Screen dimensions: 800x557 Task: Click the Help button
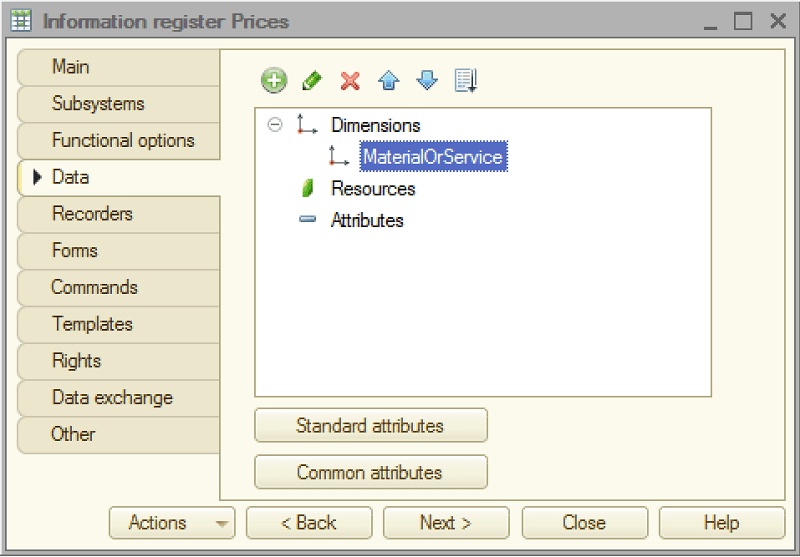pos(721,523)
